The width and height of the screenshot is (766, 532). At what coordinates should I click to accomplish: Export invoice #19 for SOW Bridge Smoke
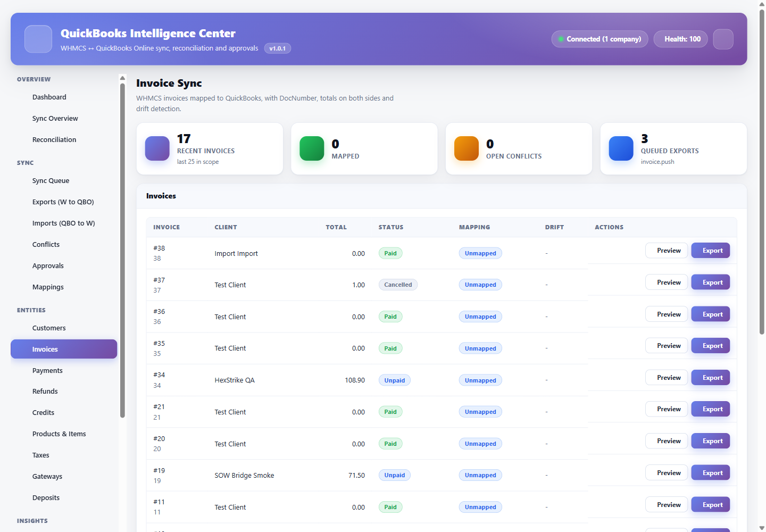tap(711, 473)
